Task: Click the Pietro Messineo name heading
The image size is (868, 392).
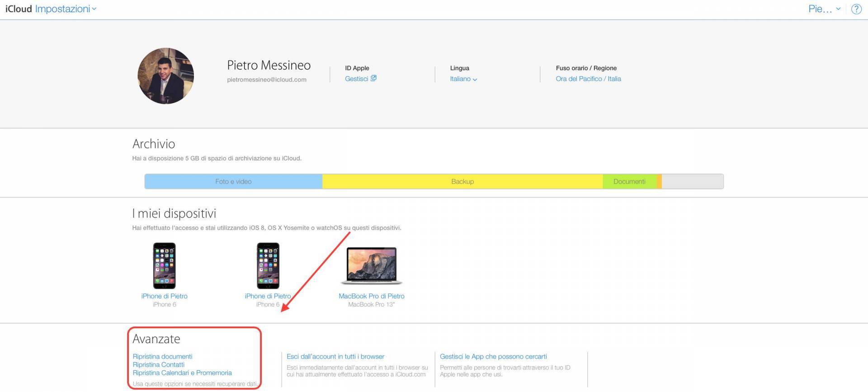Action: click(269, 65)
